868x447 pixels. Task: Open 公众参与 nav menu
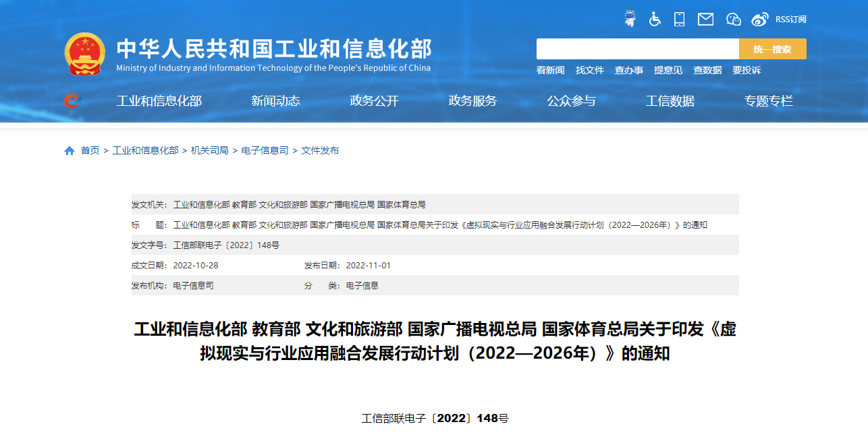coord(572,101)
